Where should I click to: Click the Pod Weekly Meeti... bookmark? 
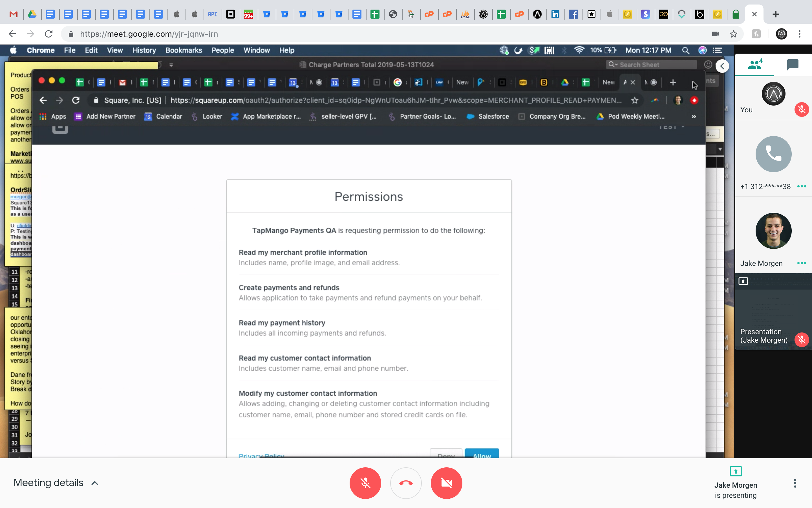[x=630, y=116]
